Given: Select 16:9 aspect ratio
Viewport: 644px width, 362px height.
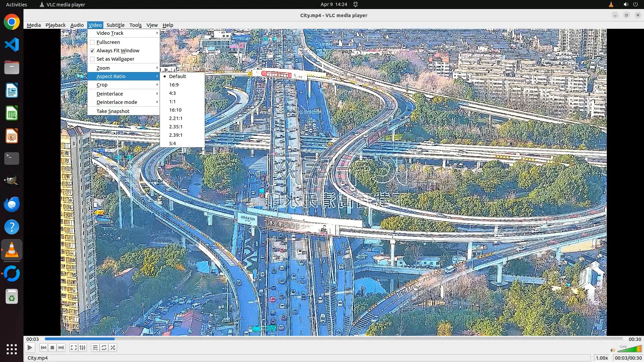Looking at the screenshot, I should [174, 85].
